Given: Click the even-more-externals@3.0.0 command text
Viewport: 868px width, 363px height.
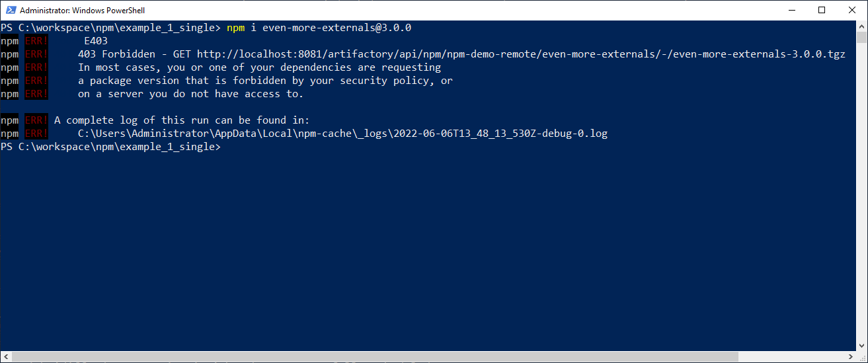Looking at the screenshot, I should [x=337, y=28].
